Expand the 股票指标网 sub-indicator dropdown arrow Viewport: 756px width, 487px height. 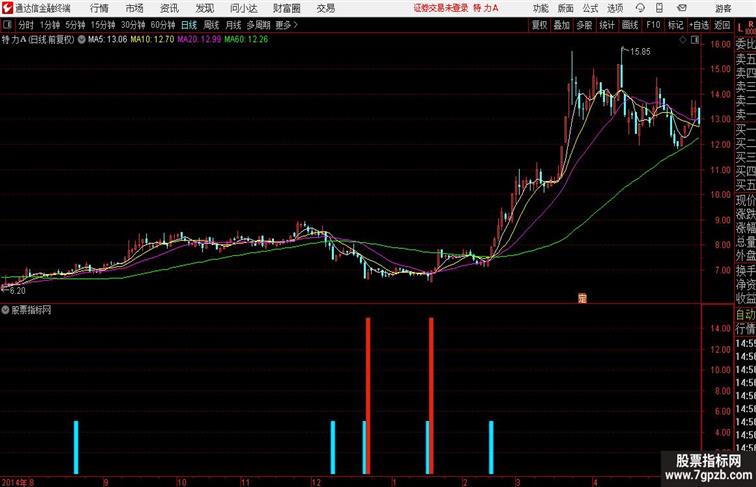click(x=5, y=310)
